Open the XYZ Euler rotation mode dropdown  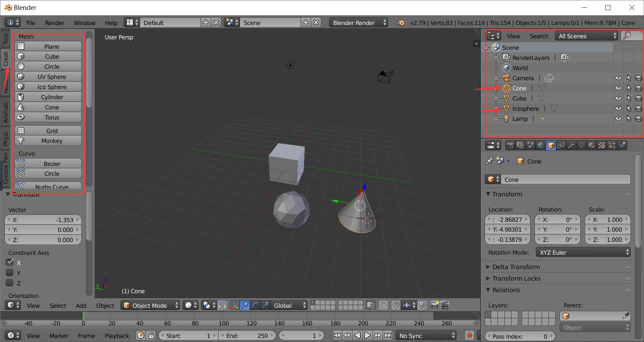tap(583, 252)
